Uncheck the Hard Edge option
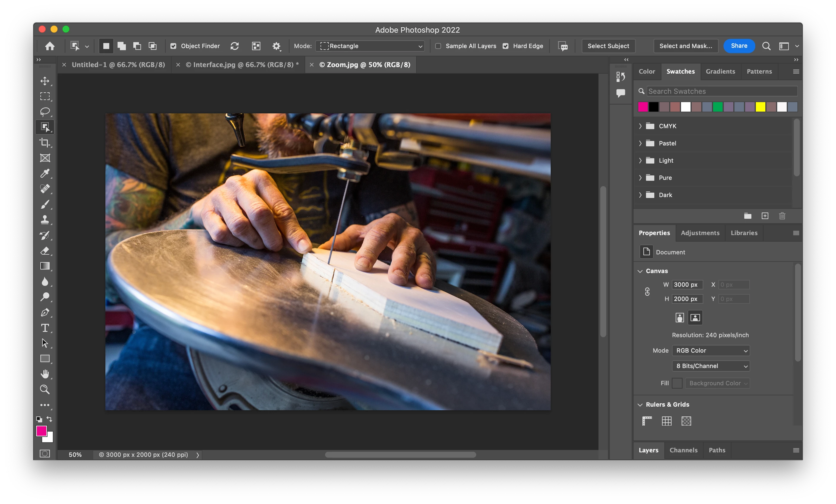The width and height of the screenshot is (836, 504). tap(506, 46)
